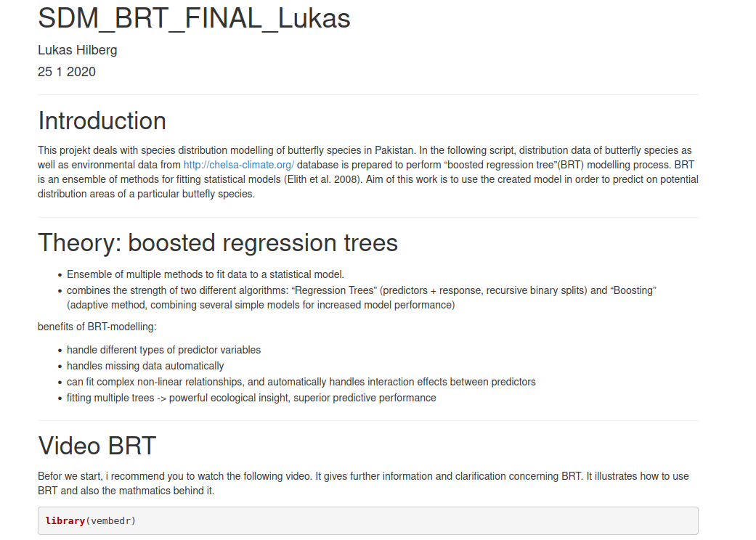This screenshot has width=756, height=540.
Task: Click the author name Lukas Hilberg
Action: [x=77, y=50]
